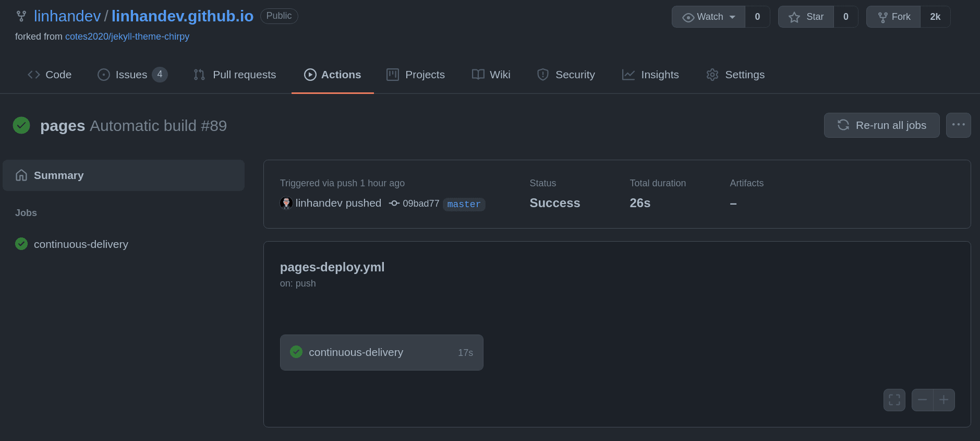
Task: Switch to Pull requests tab
Action: 235,75
